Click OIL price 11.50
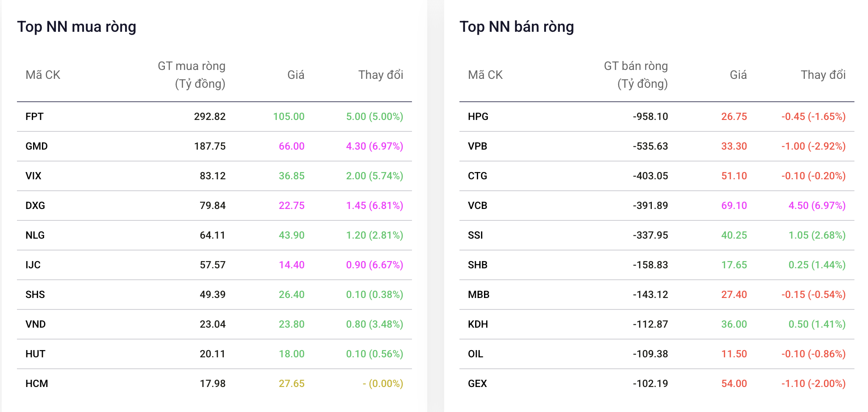Image resolution: width=868 pixels, height=412 pixels. (734, 354)
